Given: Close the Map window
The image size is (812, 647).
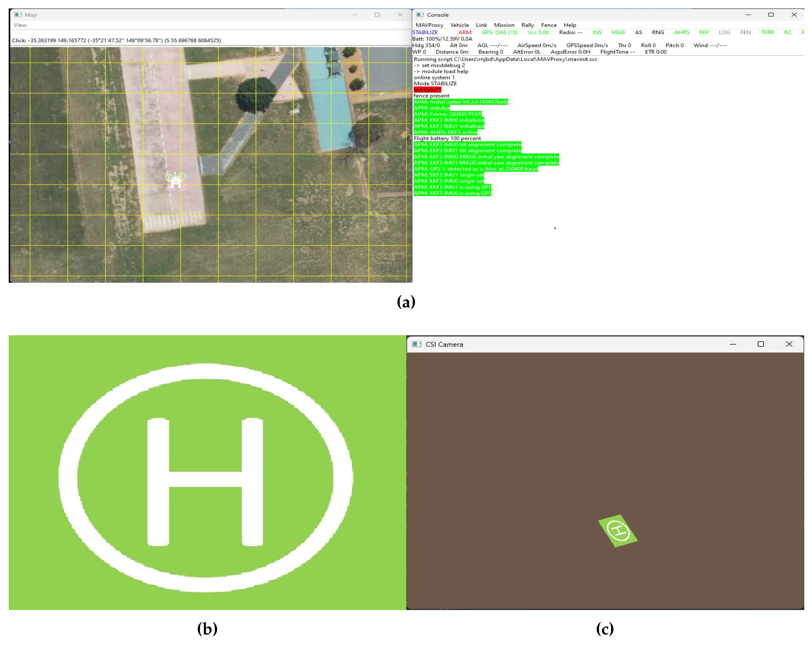Looking at the screenshot, I should (400, 15).
